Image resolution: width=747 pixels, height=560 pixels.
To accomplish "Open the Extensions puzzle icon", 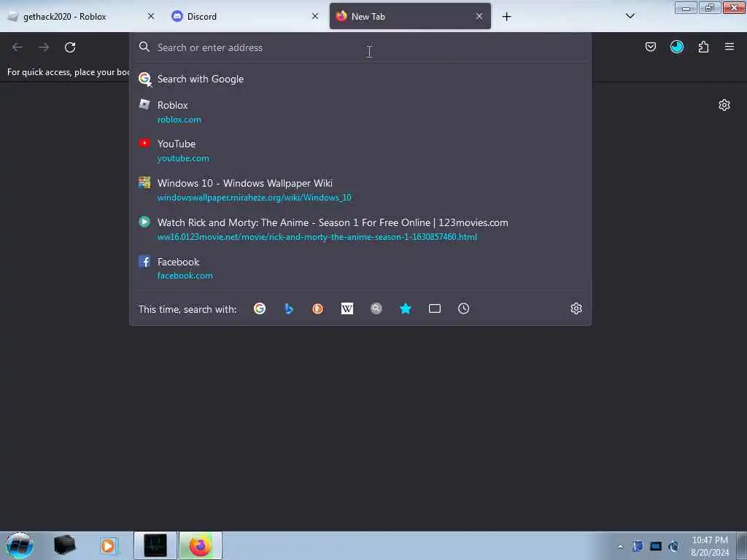I will pos(703,47).
